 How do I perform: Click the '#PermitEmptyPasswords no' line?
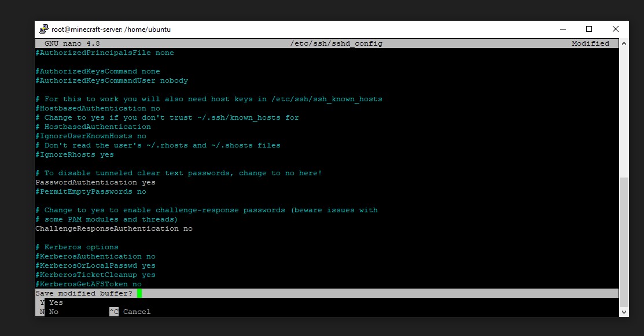[91, 191]
